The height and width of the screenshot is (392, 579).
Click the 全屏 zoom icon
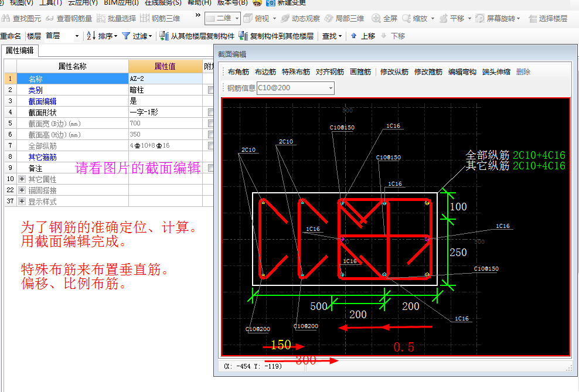coord(376,18)
